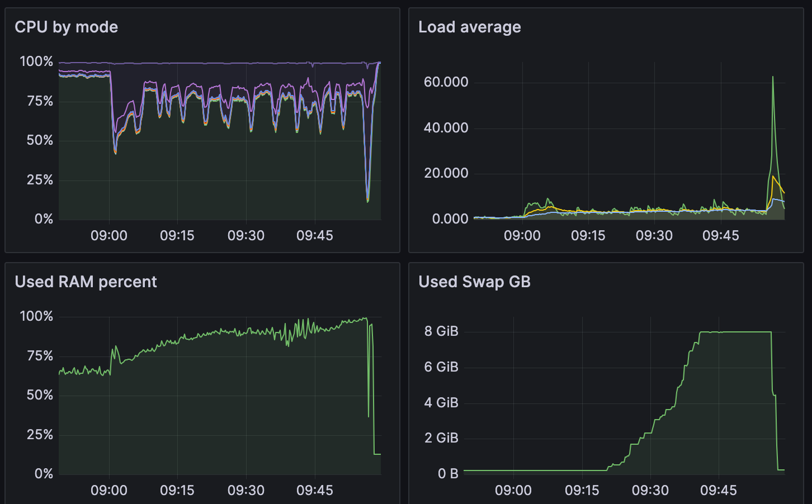The height and width of the screenshot is (504, 812).
Task: Click the 4 GiB label on Used Swap axis
Action: coord(441,402)
